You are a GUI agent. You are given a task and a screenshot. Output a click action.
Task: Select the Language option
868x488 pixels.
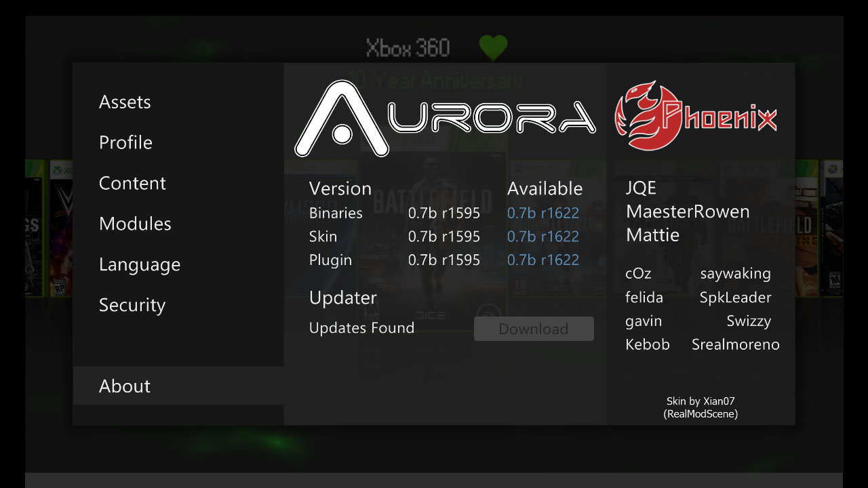click(140, 264)
